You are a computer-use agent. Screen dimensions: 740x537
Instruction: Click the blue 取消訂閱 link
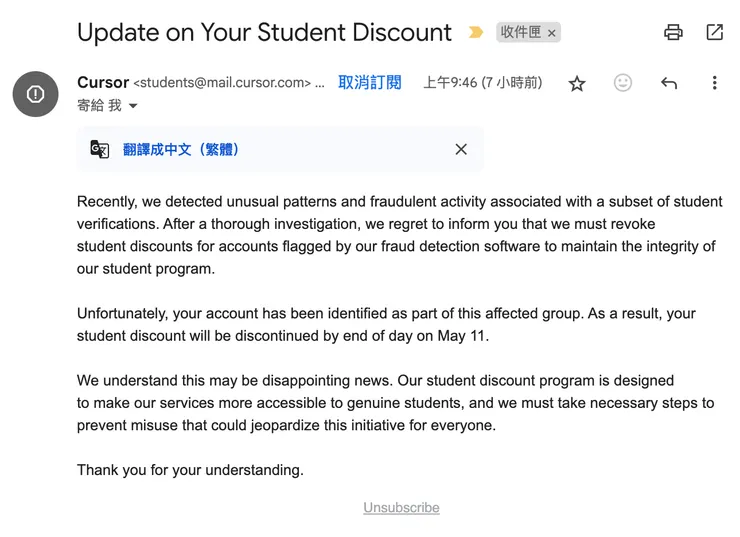(x=369, y=82)
